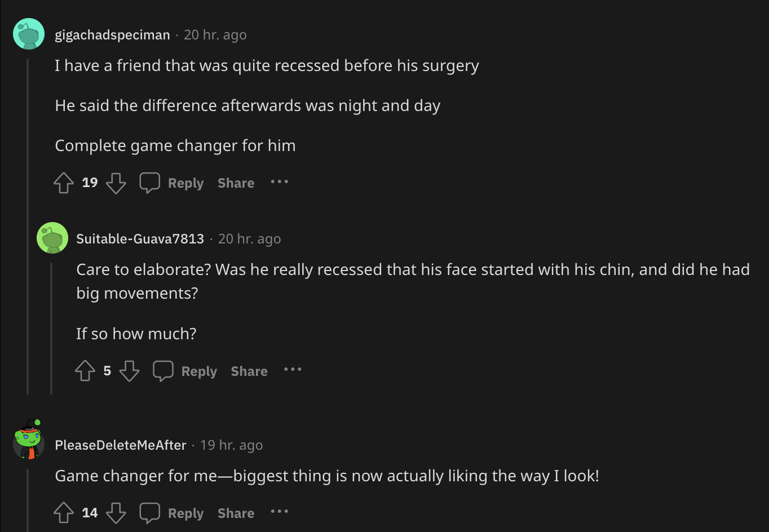Open gigachadspeciman username link
The image size is (769, 532).
[112, 35]
